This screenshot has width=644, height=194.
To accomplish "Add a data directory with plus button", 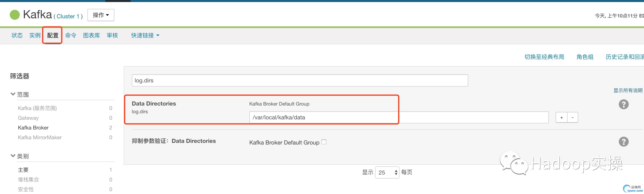I will (x=561, y=117).
